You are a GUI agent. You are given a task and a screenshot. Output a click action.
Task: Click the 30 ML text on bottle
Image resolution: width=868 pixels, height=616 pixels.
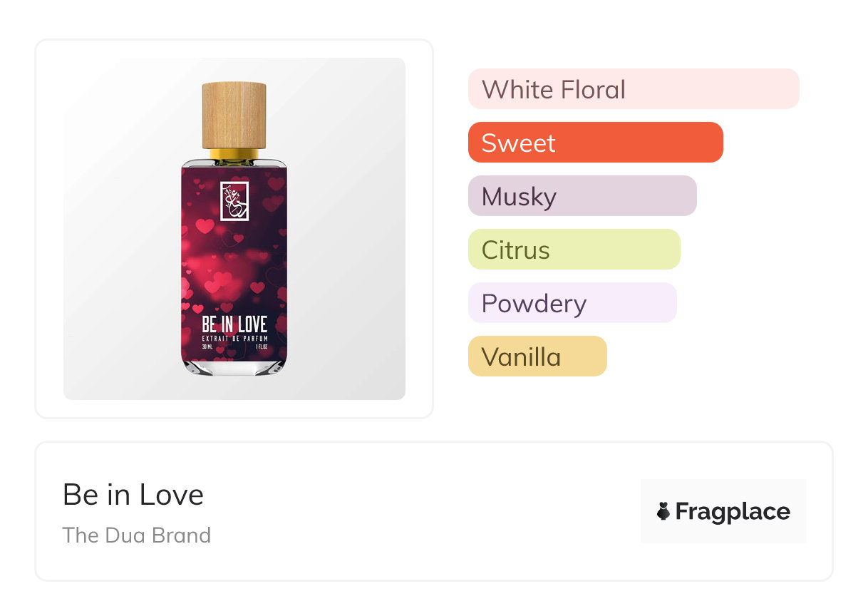click(207, 347)
